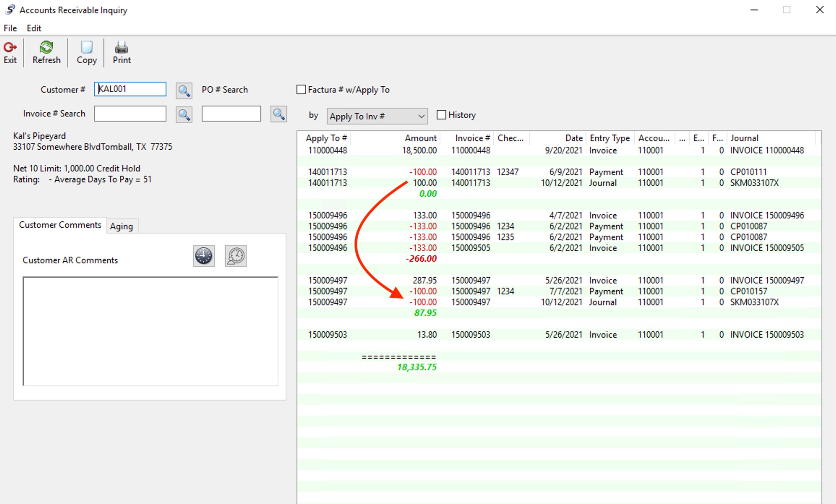Click magnifier lookup next to Customer # field
The width and height of the screenshot is (836, 504).
pos(184,90)
